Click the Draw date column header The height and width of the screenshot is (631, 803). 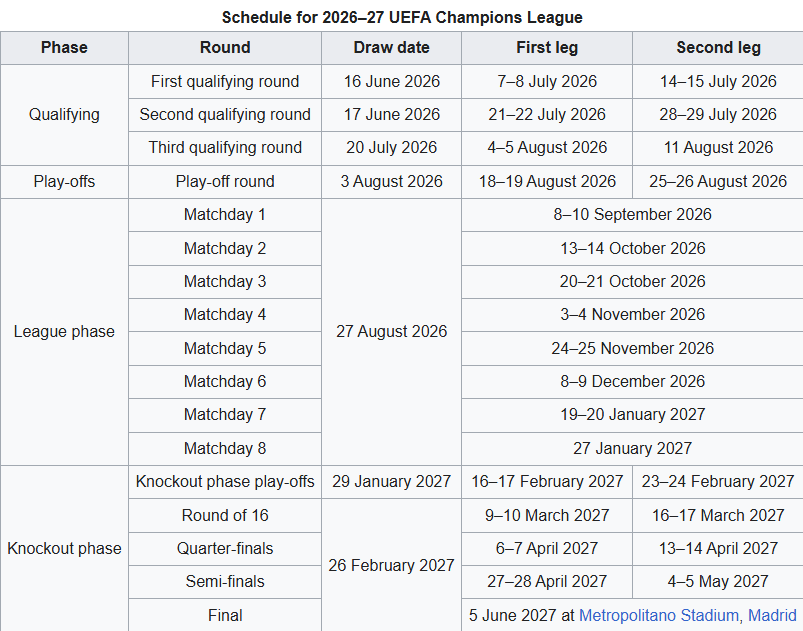tap(391, 48)
